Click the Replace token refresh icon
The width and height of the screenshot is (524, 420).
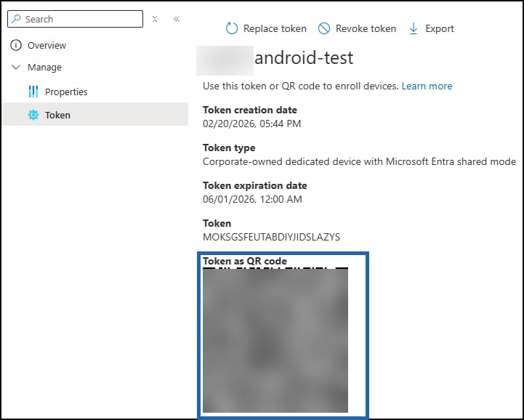tap(232, 29)
